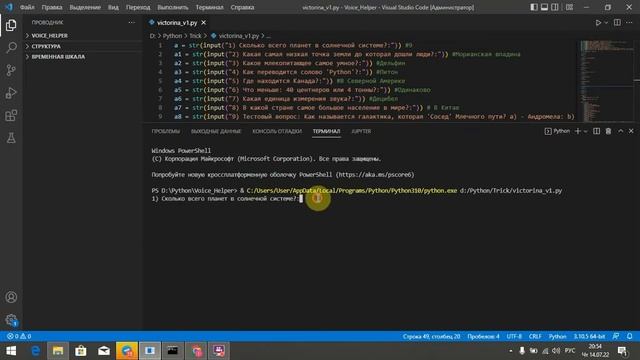
Task: Switch to the JUPYTER panel tab
Action: [x=361, y=131]
